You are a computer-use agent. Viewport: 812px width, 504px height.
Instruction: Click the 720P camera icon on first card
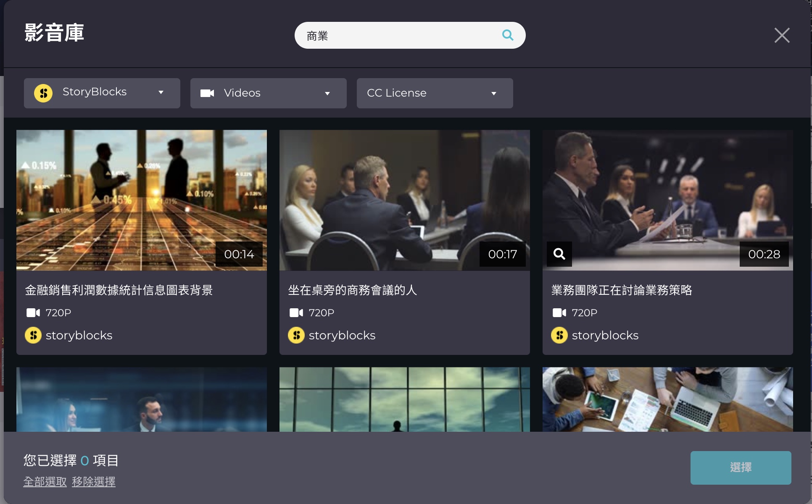point(33,312)
